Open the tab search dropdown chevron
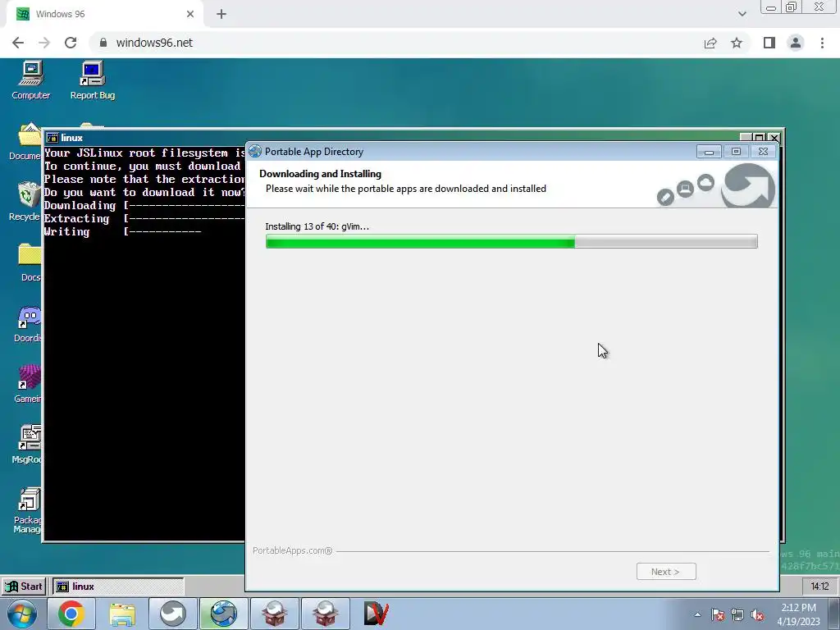The height and width of the screenshot is (630, 840). (742, 14)
